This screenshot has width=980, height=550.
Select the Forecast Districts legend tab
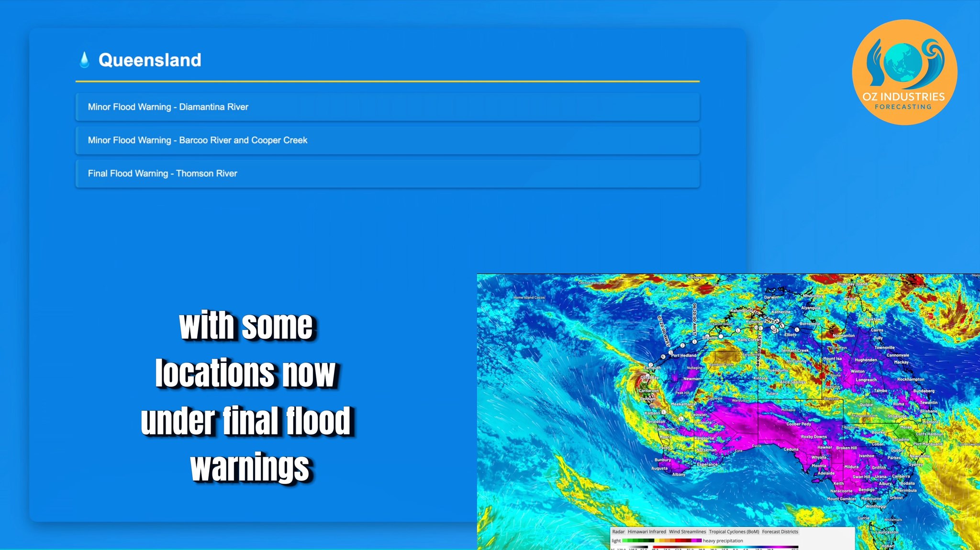click(x=780, y=531)
